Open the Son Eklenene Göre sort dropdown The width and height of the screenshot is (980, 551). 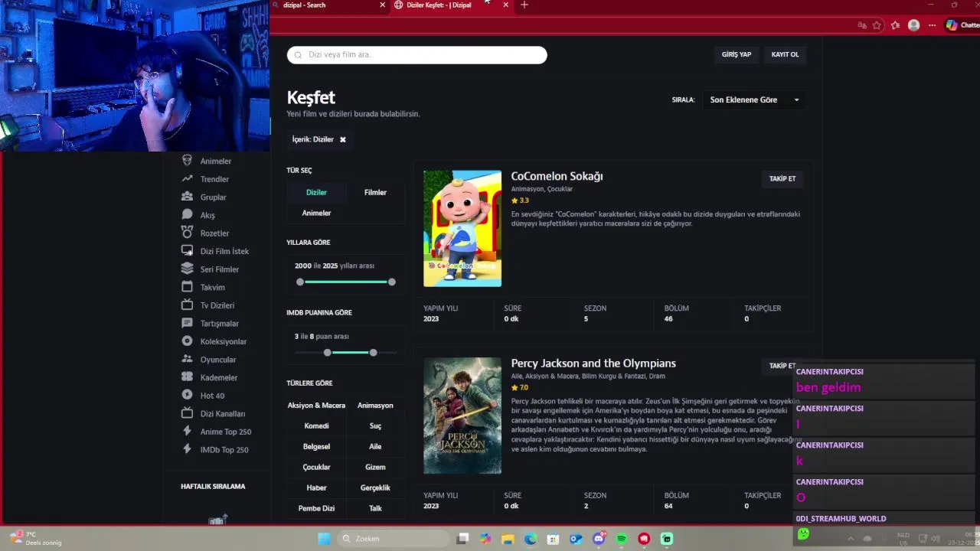[x=754, y=99]
